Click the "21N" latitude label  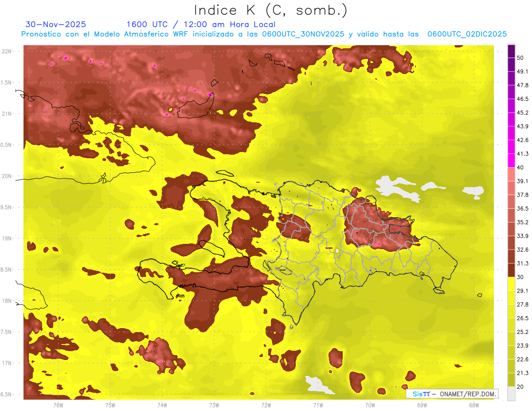tap(7, 114)
